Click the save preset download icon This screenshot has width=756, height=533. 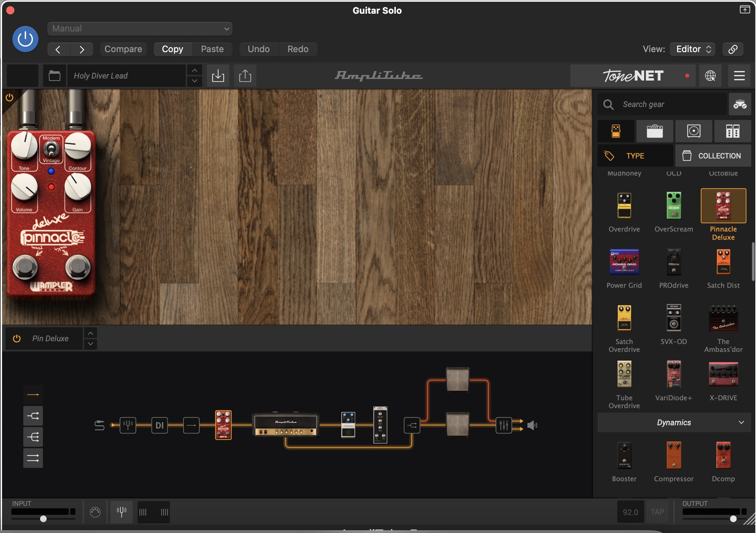tap(218, 75)
